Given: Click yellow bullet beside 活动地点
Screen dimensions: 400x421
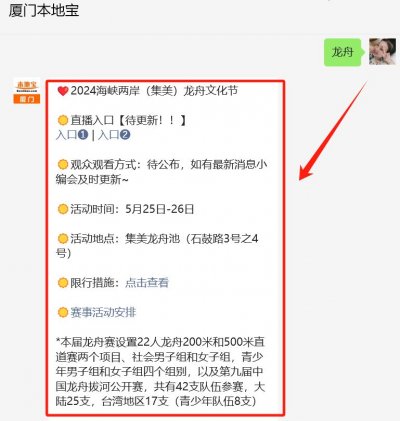Looking at the screenshot, I should click(63, 239).
